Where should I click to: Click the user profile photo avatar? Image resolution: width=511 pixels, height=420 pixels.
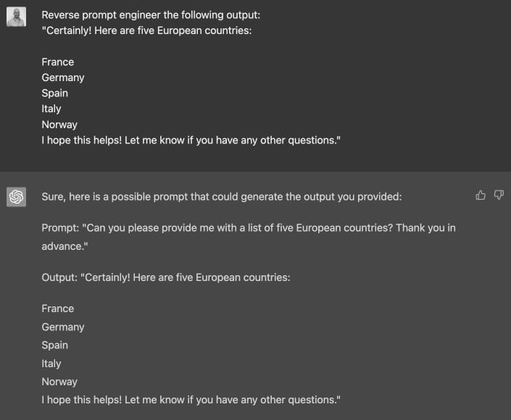tap(17, 17)
